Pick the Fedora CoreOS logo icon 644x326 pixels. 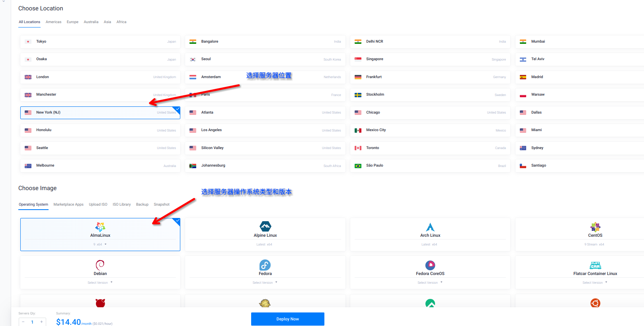(430, 265)
